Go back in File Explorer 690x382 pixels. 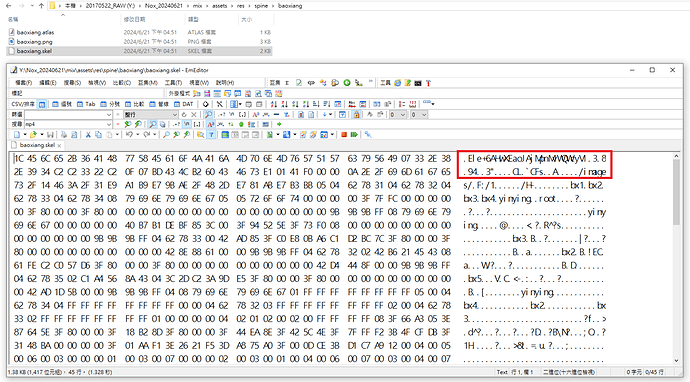(9, 6)
